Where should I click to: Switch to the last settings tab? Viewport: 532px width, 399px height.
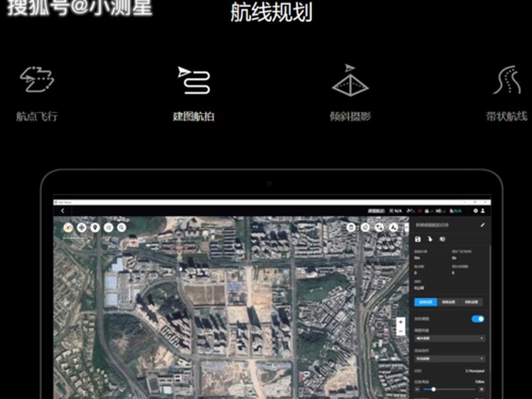[x=471, y=302]
